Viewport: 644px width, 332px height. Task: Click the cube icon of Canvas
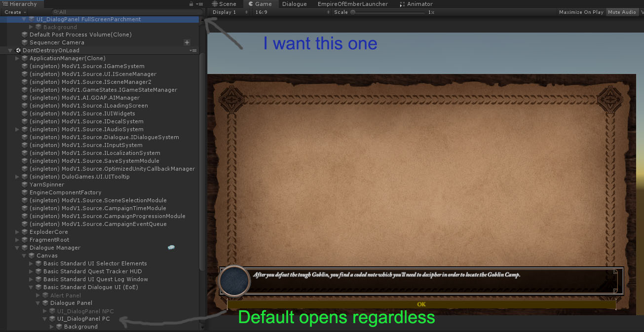click(x=32, y=256)
